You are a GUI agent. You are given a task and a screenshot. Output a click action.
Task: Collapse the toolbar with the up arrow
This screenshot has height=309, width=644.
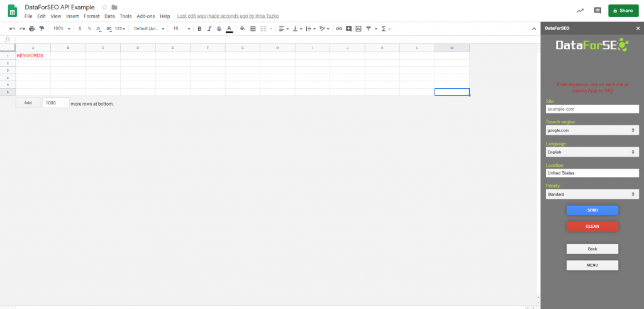534,29
